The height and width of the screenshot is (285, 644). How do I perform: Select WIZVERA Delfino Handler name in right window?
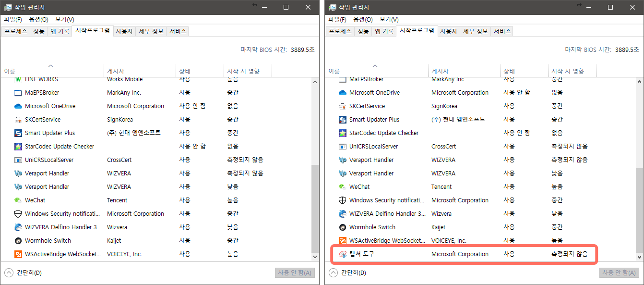click(388, 214)
